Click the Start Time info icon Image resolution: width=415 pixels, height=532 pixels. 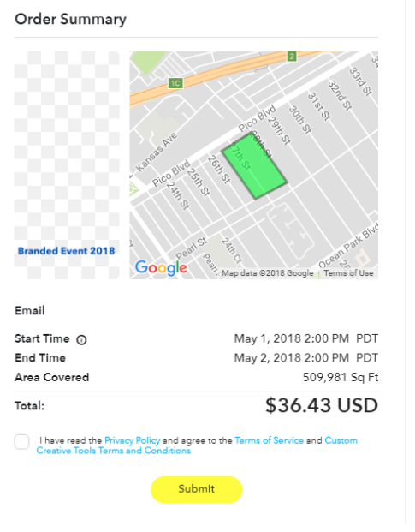[81, 339]
